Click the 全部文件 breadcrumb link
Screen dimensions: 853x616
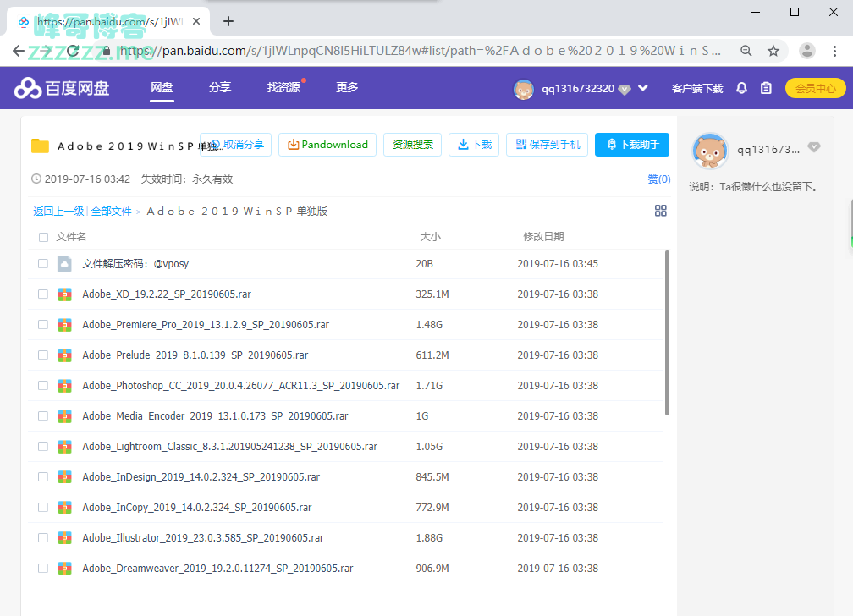click(x=112, y=212)
